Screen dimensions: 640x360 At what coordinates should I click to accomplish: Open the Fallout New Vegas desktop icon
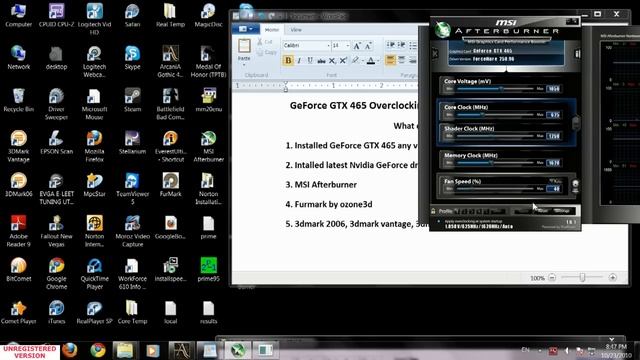click(x=56, y=231)
